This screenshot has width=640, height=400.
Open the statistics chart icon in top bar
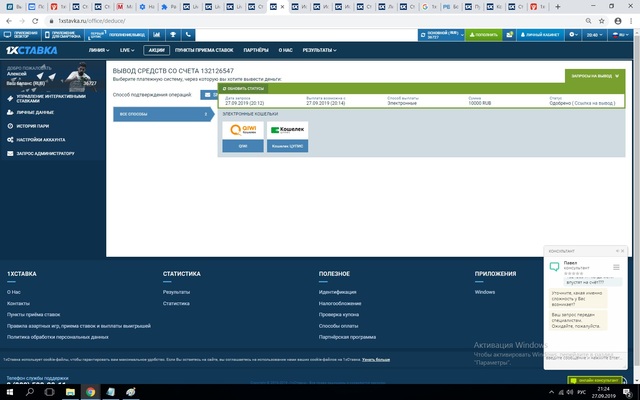[157, 35]
